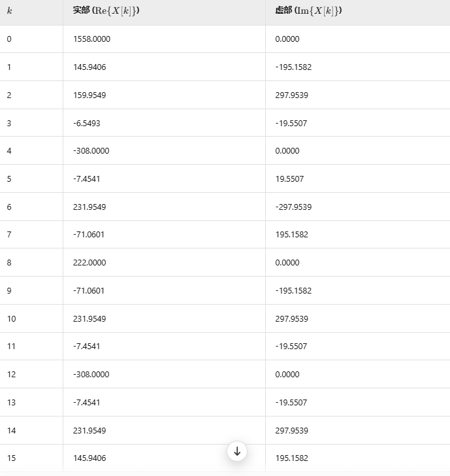
Task: Select the real value 145.9406 in row 15
Action: [89, 458]
